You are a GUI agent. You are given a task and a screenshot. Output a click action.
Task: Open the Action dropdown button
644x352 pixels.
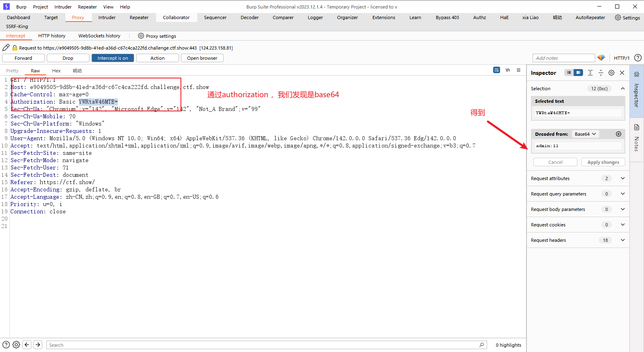[157, 58]
